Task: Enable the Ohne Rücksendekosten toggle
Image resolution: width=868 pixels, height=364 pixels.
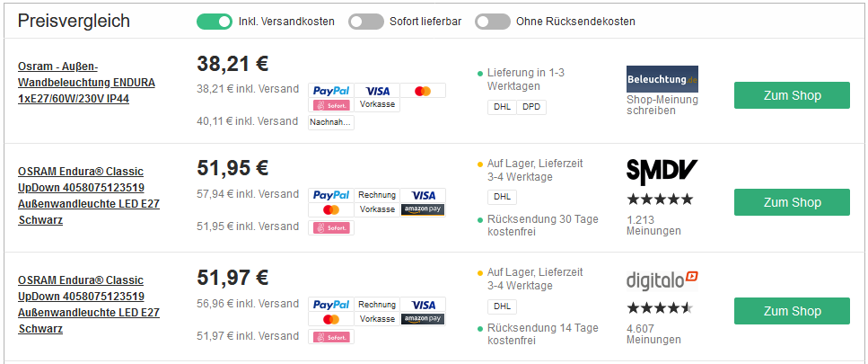Action: pos(493,22)
